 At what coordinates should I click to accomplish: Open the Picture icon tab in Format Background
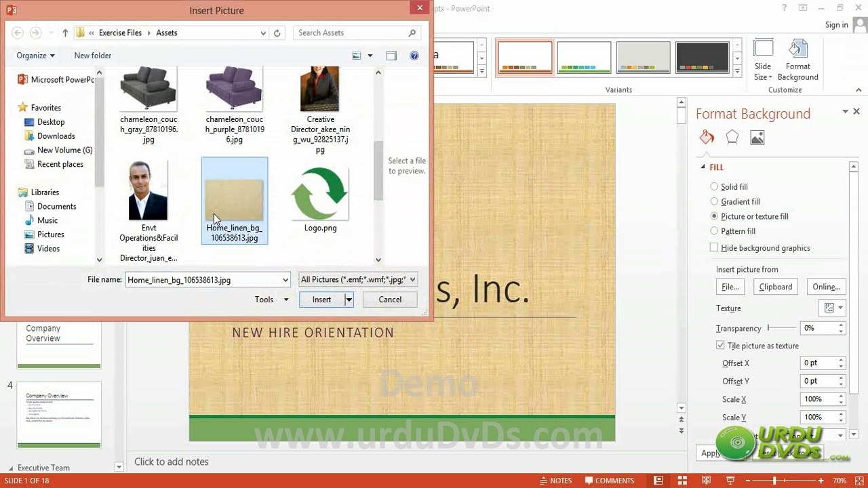point(757,138)
